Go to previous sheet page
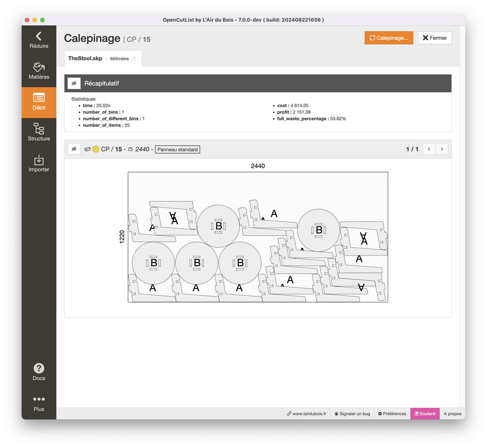 (x=429, y=149)
